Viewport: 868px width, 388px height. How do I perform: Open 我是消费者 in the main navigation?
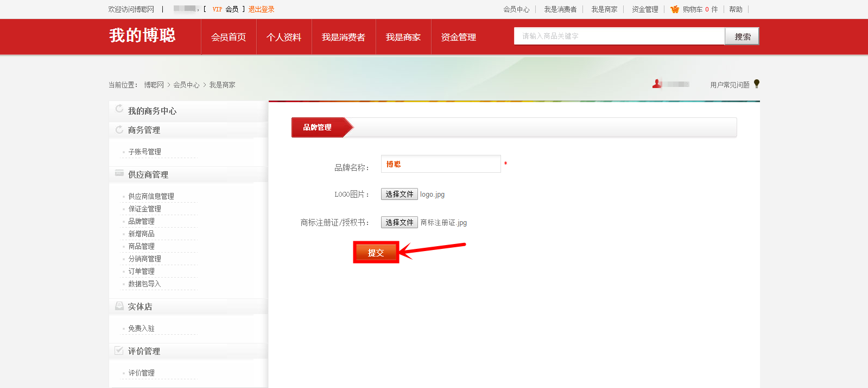pos(343,37)
